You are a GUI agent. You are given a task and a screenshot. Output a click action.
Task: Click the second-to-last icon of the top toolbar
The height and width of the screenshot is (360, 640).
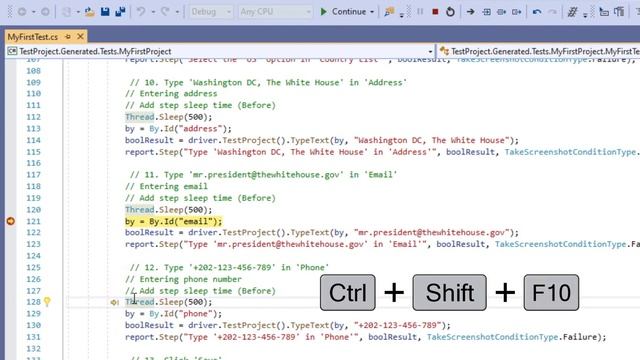click(604, 12)
